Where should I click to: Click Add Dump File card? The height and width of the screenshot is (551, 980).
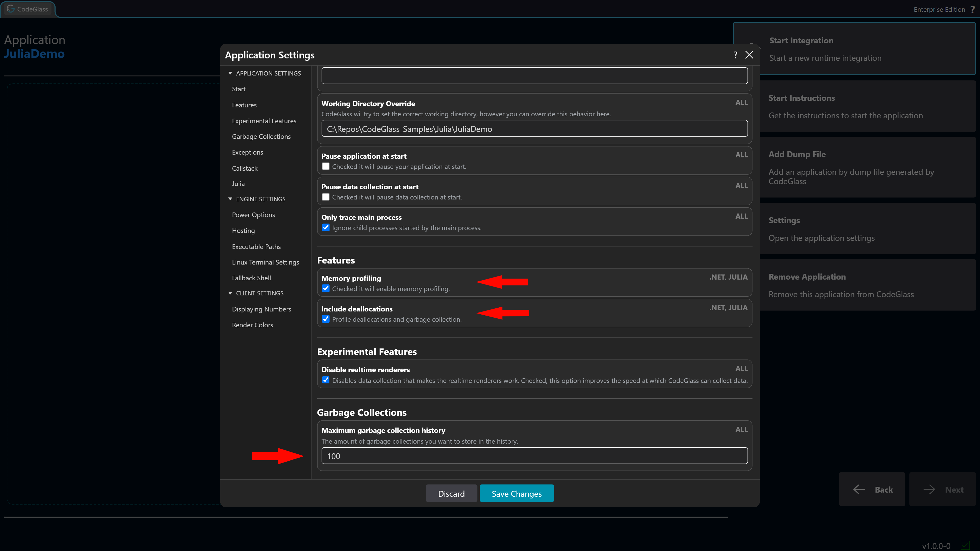[868, 167]
